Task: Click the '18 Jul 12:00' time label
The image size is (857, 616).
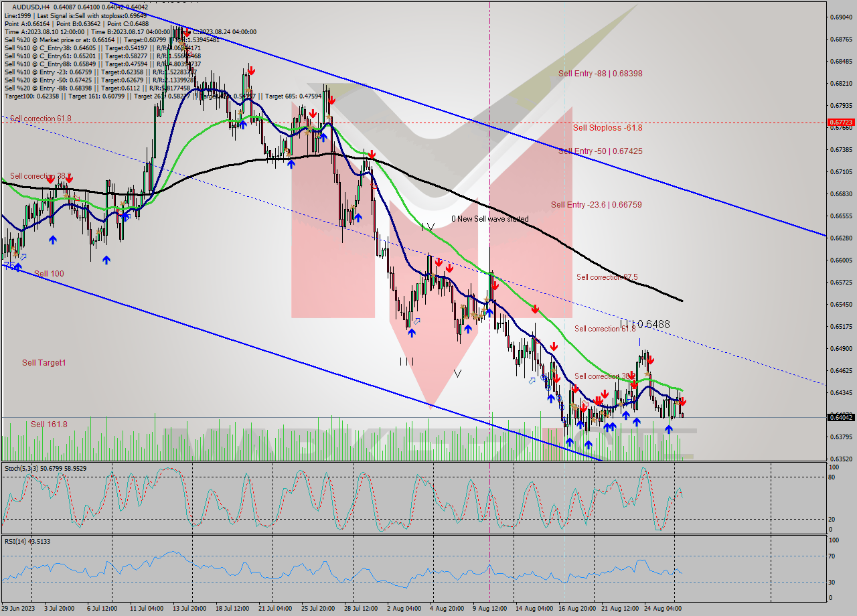Action: pos(232,609)
